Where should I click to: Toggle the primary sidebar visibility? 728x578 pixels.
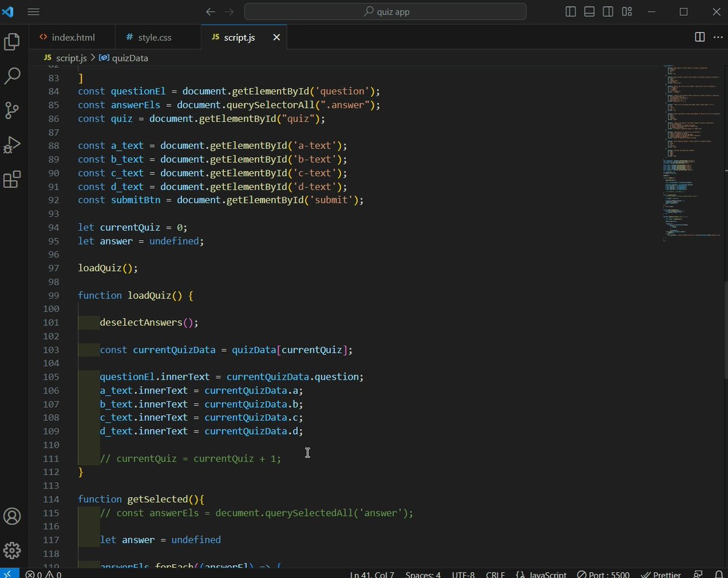pyautogui.click(x=570, y=12)
